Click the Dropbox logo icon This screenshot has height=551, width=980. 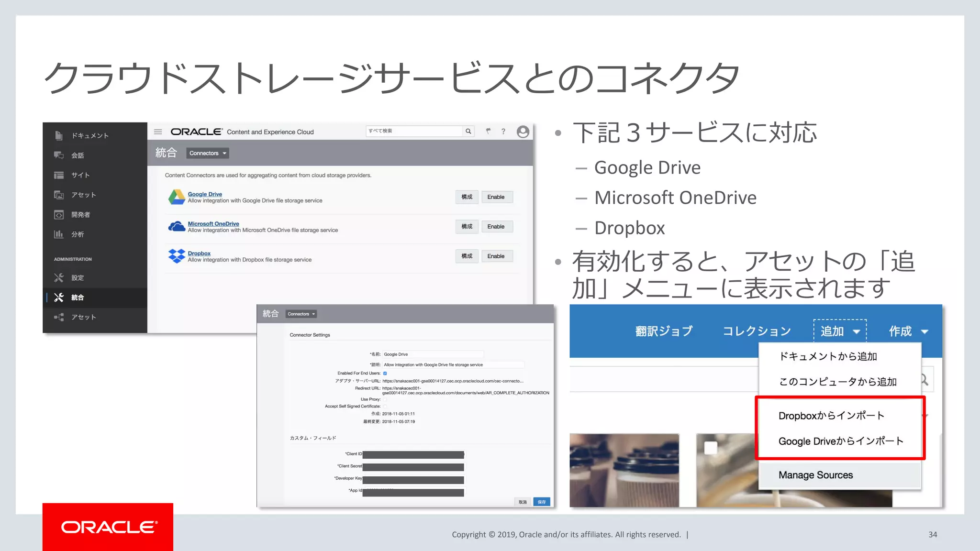point(177,256)
